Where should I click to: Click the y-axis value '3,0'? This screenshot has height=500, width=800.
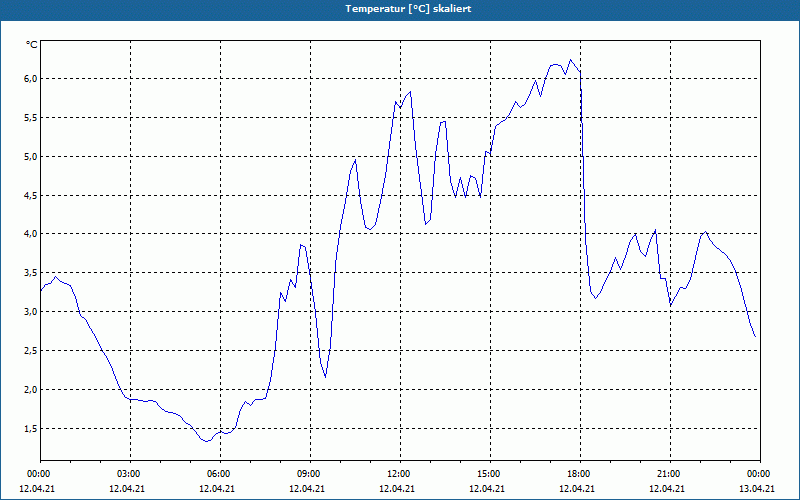pos(31,311)
